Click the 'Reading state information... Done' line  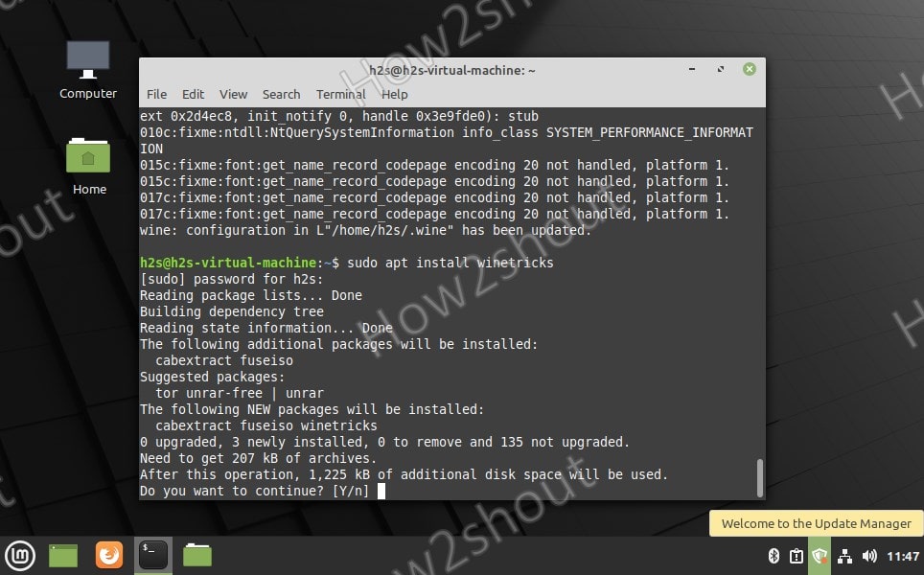(x=266, y=328)
